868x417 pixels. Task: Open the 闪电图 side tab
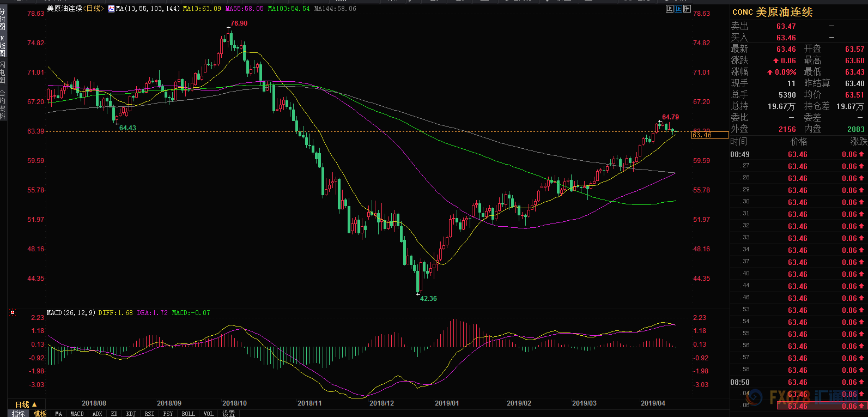[x=3, y=72]
